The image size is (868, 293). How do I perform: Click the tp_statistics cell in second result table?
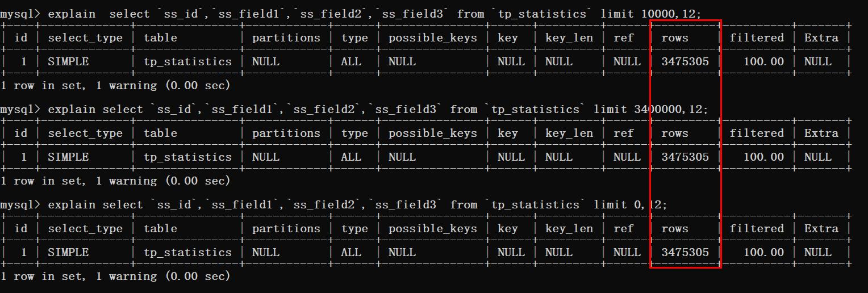point(187,157)
